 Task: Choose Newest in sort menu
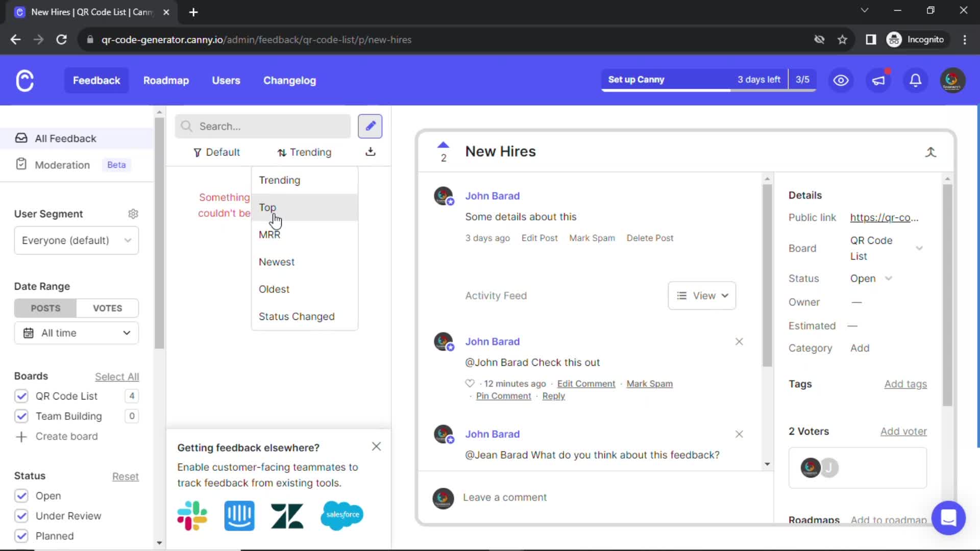(305, 262)
